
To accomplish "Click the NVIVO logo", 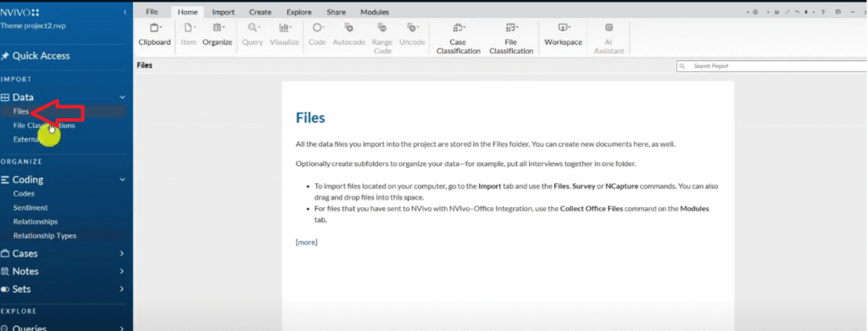I will (19, 12).
